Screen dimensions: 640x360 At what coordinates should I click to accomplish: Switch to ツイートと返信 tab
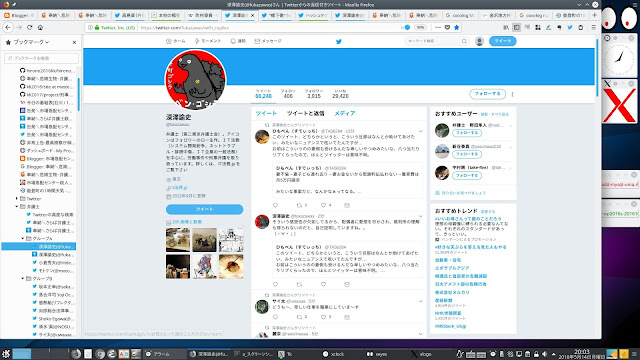(305, 113)
